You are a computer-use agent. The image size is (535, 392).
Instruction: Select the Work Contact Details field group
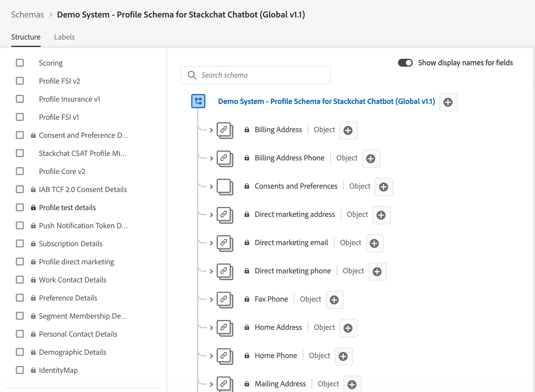(x=73, y=280)
